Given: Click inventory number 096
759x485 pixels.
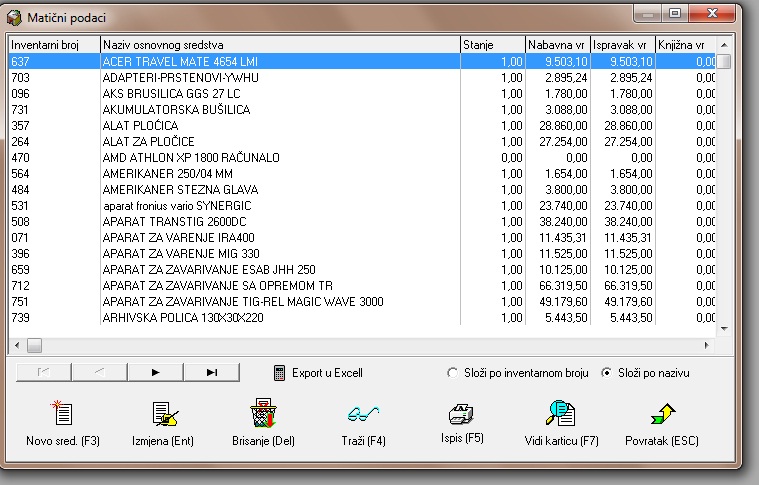Looking at the screenshot, I should pyautogui.click(x=20, y=93).
